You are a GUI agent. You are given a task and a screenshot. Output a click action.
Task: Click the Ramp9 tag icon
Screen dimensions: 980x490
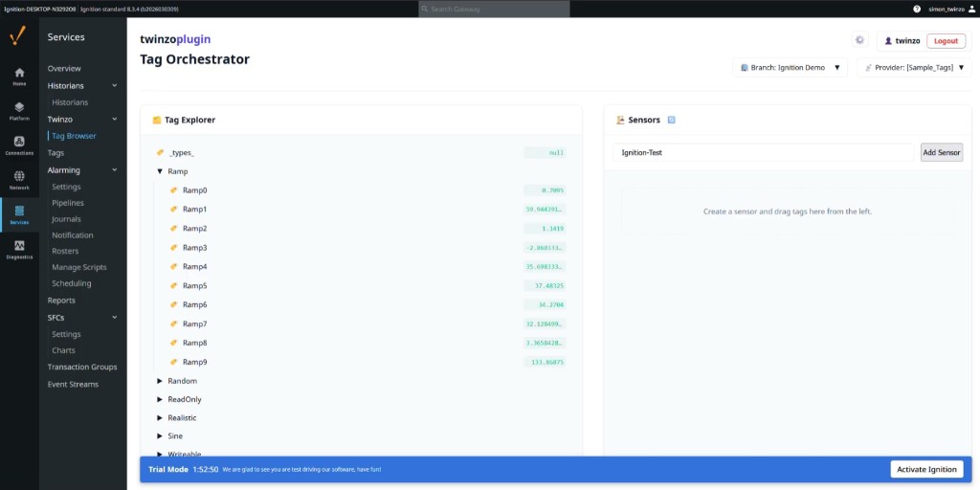[x=174, y=362]
